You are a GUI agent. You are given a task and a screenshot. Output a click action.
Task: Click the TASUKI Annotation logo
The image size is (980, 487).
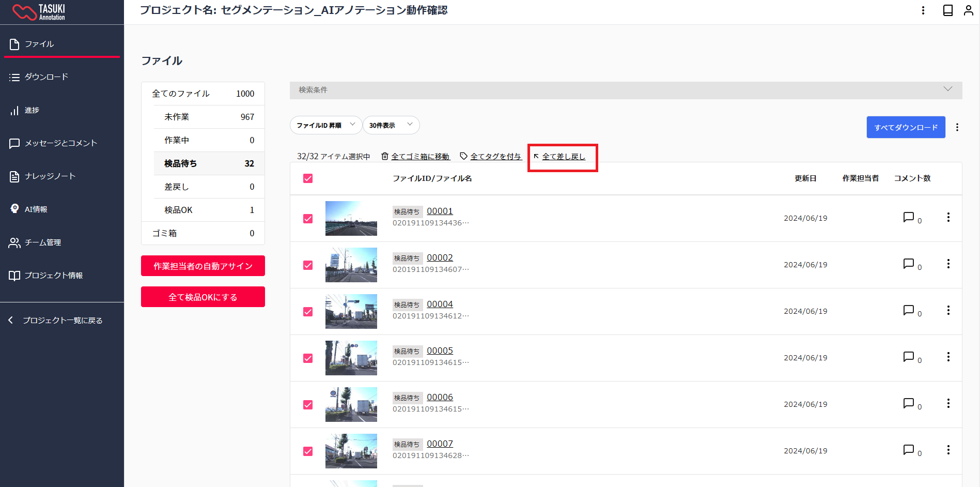coord(39,12)
